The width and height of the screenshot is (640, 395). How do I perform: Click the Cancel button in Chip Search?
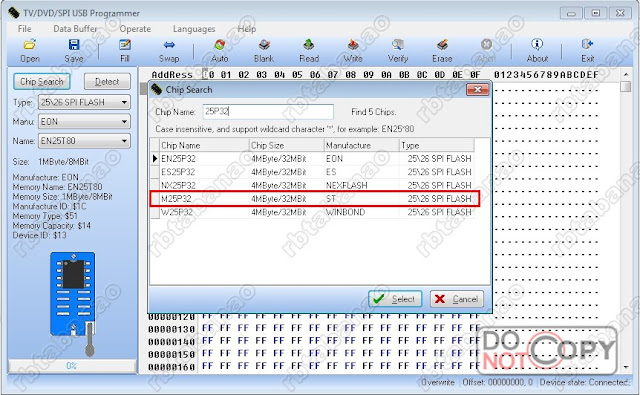point(457,299)
